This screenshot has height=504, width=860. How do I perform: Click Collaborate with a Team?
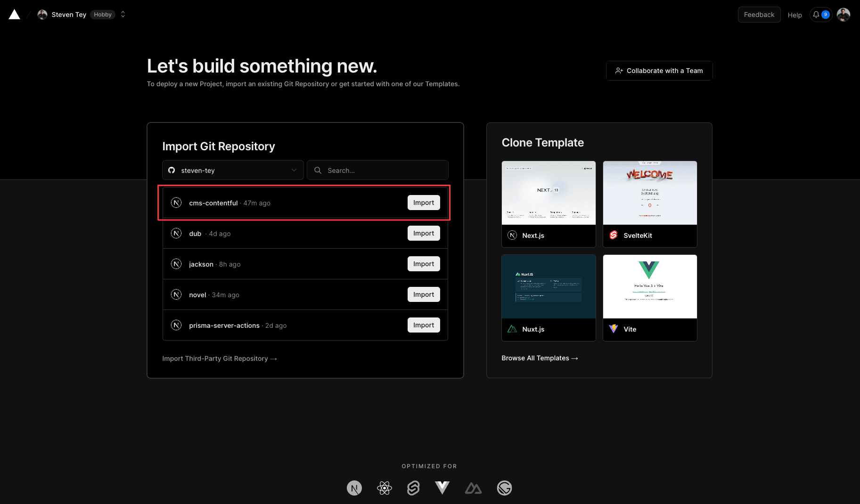[x=659, y=71]
